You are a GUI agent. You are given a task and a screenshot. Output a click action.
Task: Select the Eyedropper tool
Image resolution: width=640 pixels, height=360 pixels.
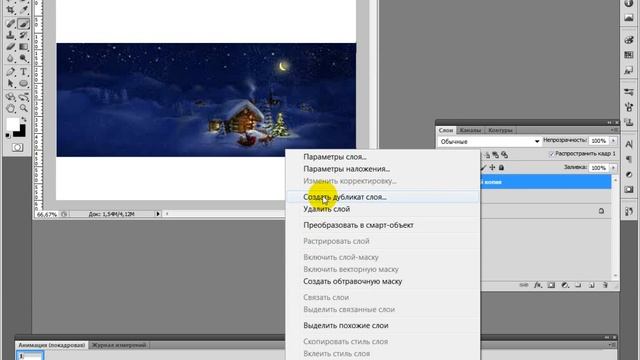point(24,10)
